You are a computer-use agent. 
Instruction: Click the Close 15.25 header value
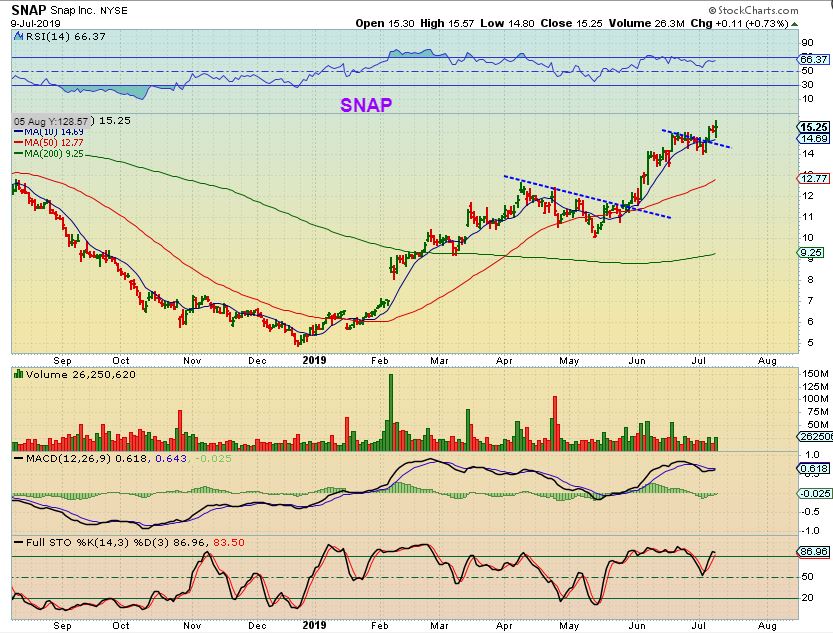571,23
